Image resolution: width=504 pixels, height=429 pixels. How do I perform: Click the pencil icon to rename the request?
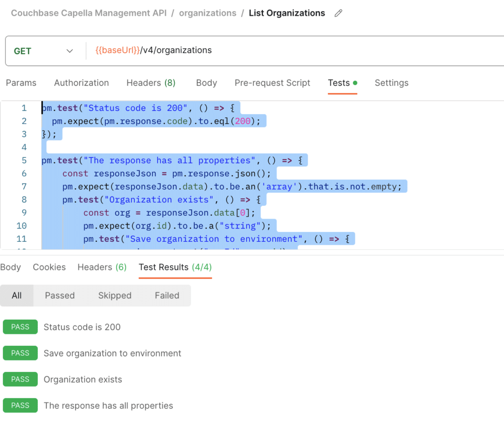338,13
